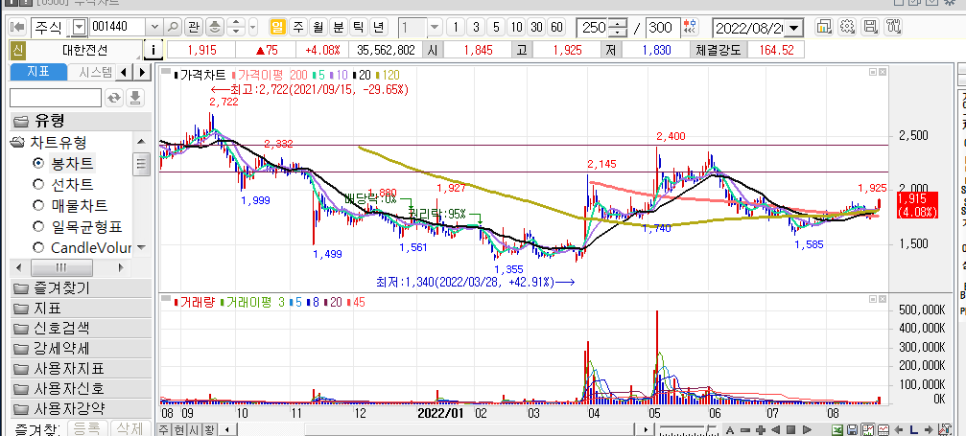Image resolution: width=966 pixels, height=436 pixels.
Task: Click the magnifier to search stock code
Action: [174, 27]
